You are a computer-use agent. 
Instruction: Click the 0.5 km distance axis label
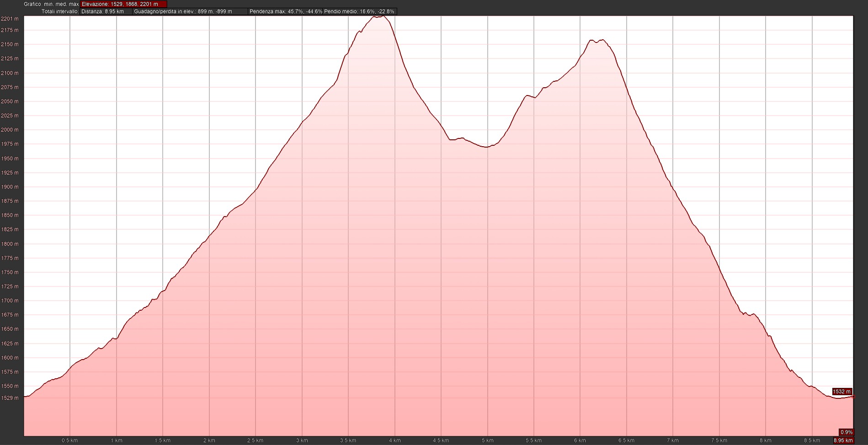click(x=69, y=440)
